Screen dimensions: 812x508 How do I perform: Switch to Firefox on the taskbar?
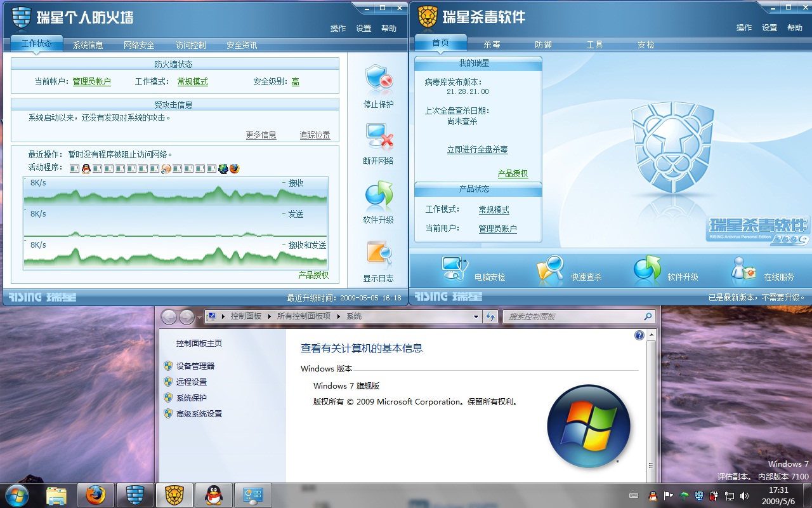point(96,495)
